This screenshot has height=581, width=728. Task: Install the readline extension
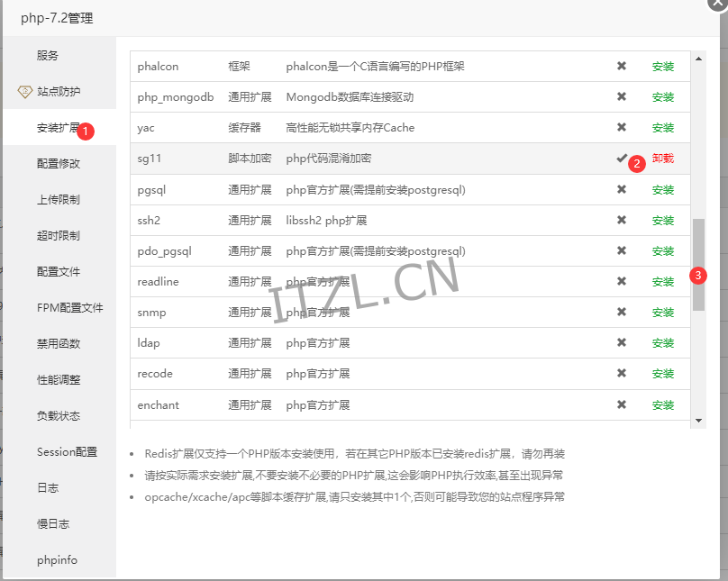[662, 281]
